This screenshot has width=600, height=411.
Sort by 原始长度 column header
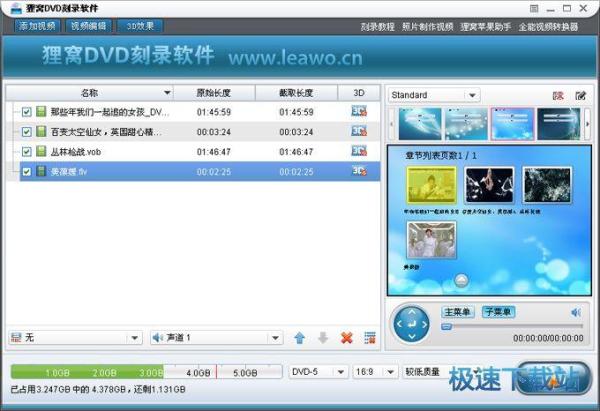214,93
